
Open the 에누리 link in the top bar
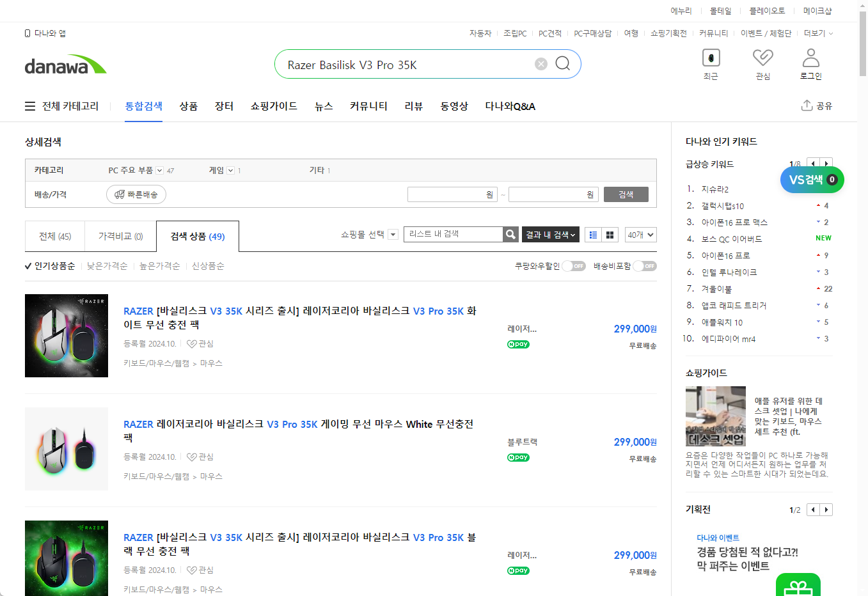681,11
